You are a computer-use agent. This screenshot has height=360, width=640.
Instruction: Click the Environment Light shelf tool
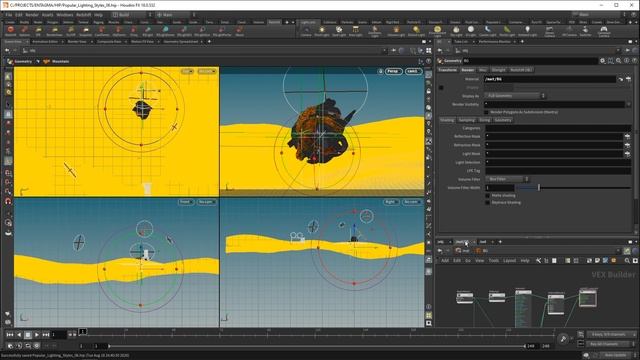[437, 31]
